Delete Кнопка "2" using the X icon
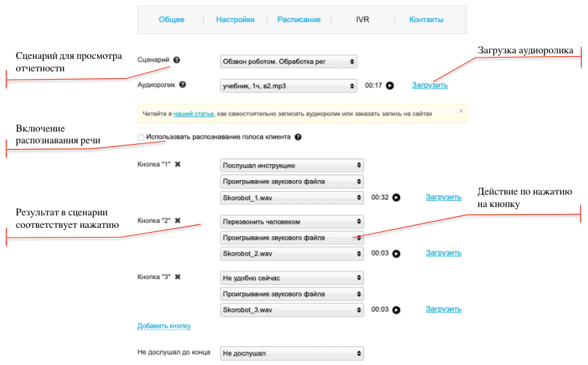 pos(178,221)
